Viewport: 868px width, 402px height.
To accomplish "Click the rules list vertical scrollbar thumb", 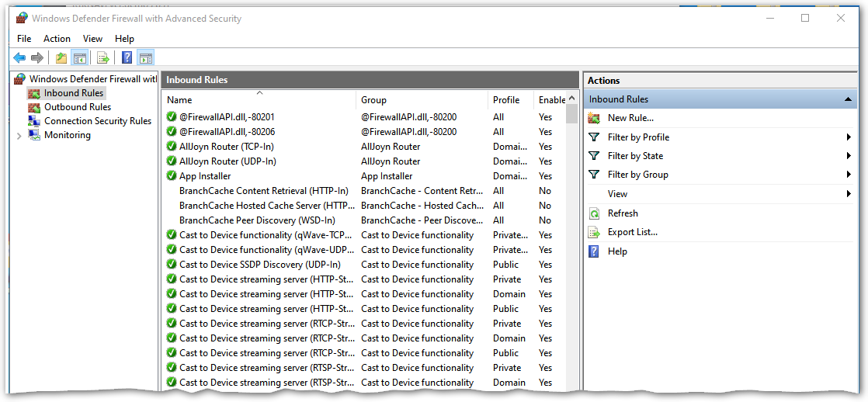I will point(572,114).
